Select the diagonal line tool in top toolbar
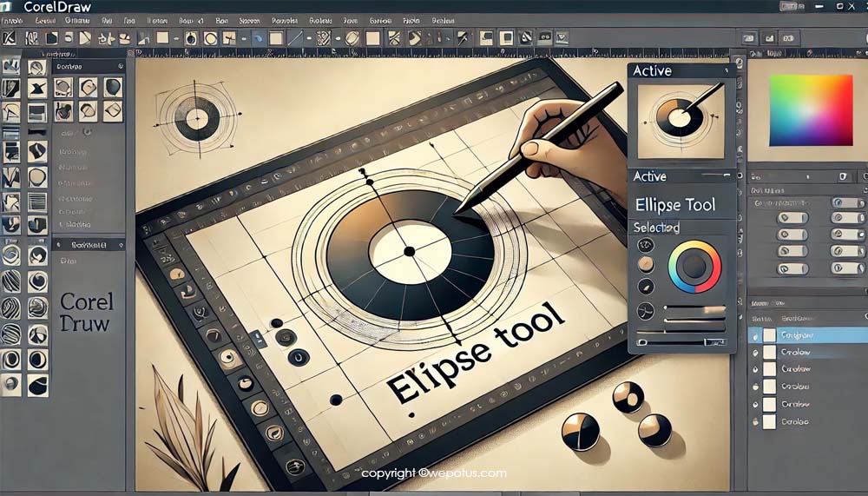The image size is (868, 496). coord(294,38)
